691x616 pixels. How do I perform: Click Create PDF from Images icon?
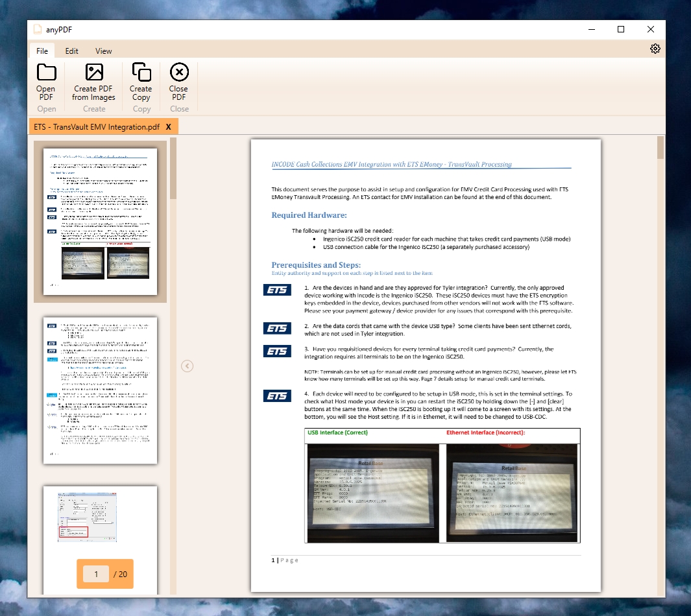click(x=94, y=72)
